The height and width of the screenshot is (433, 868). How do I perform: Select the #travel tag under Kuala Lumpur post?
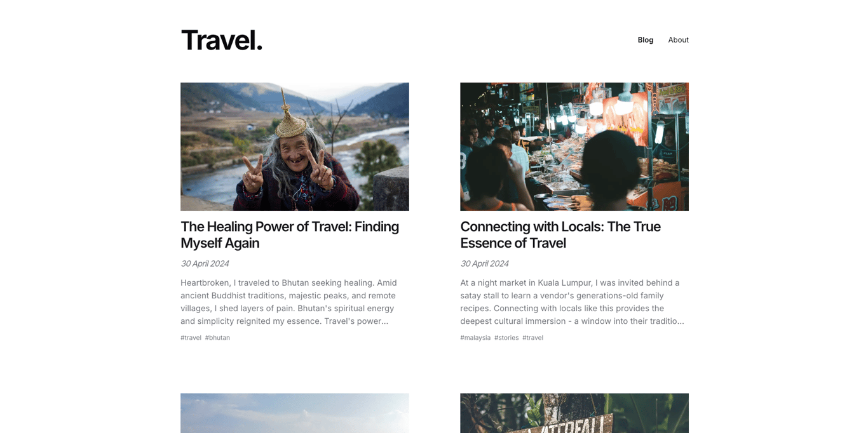[x=532, y=338]
